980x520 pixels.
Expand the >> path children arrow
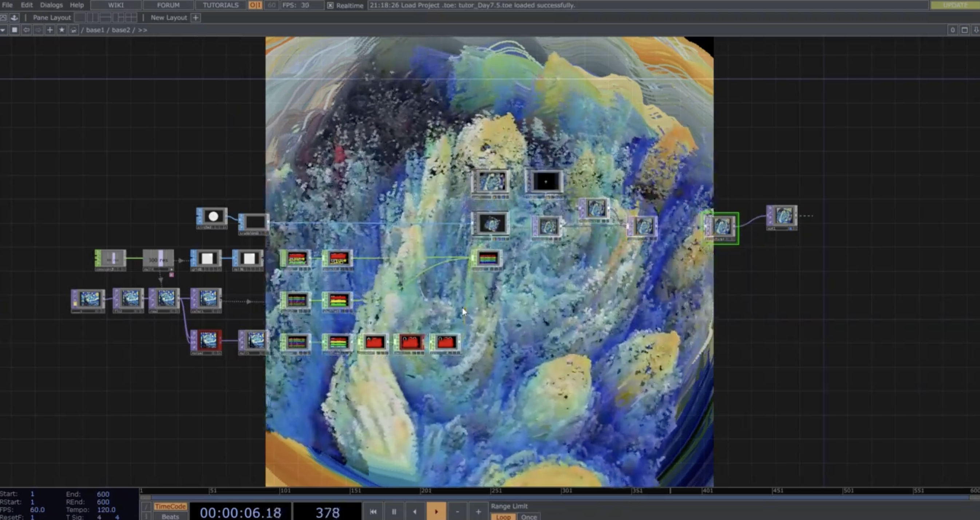(x=142, y=30)
